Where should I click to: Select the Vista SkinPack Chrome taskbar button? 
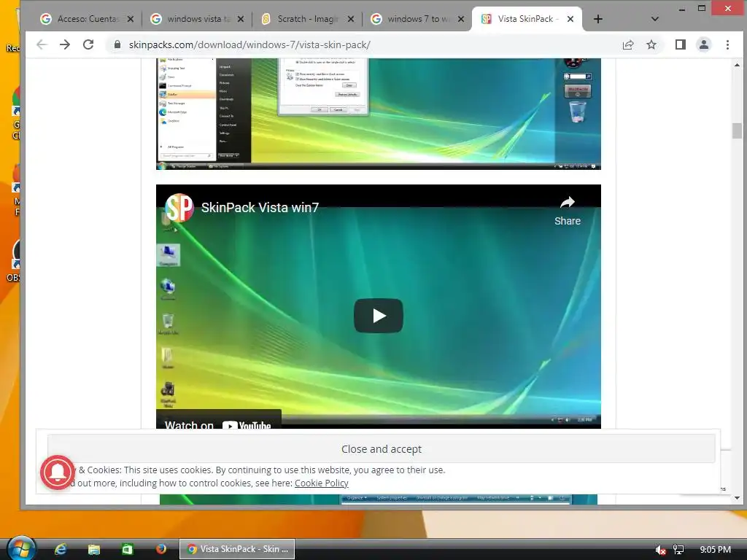(x=237, y=549)
